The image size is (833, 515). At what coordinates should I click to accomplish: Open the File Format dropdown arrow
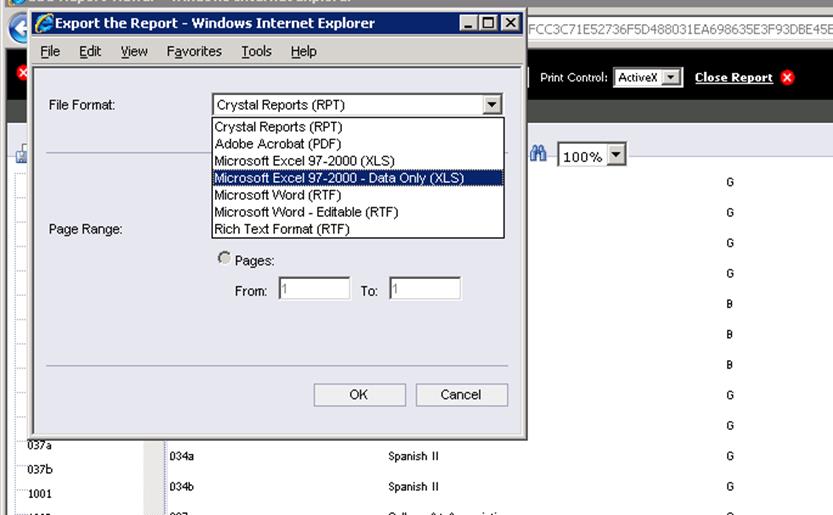(490, 104)
